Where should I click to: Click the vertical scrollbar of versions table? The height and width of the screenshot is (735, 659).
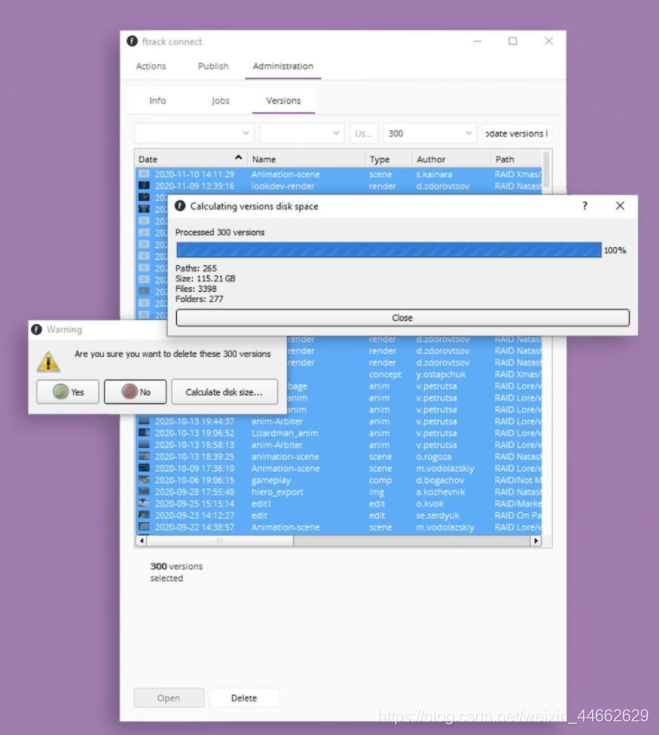click(546, 169)
